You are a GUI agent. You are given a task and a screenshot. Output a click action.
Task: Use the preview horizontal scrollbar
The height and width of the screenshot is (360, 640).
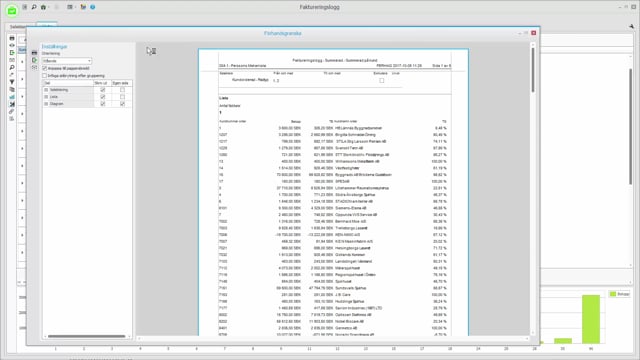(x=333, y=338)
